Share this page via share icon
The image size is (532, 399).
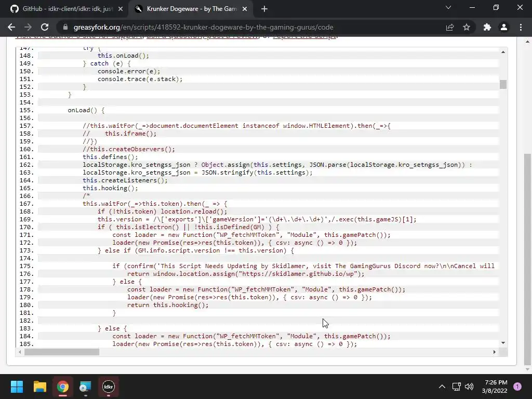pyautogui.click(x=450, y=27)
